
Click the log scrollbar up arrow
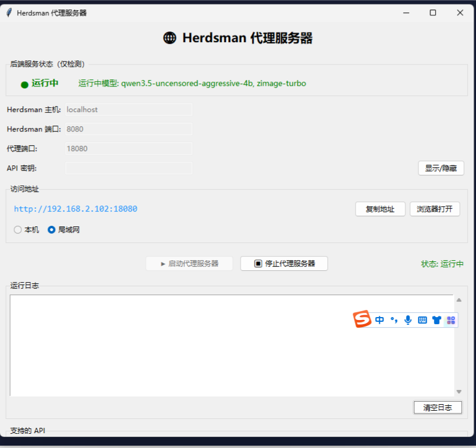click(x=459, y=300)
